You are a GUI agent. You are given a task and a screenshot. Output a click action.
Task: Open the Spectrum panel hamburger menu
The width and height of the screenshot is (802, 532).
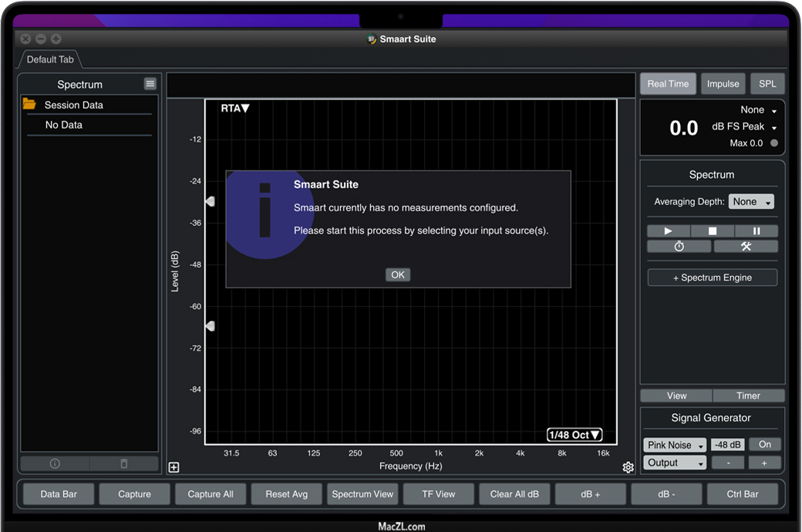click(150, 84)
